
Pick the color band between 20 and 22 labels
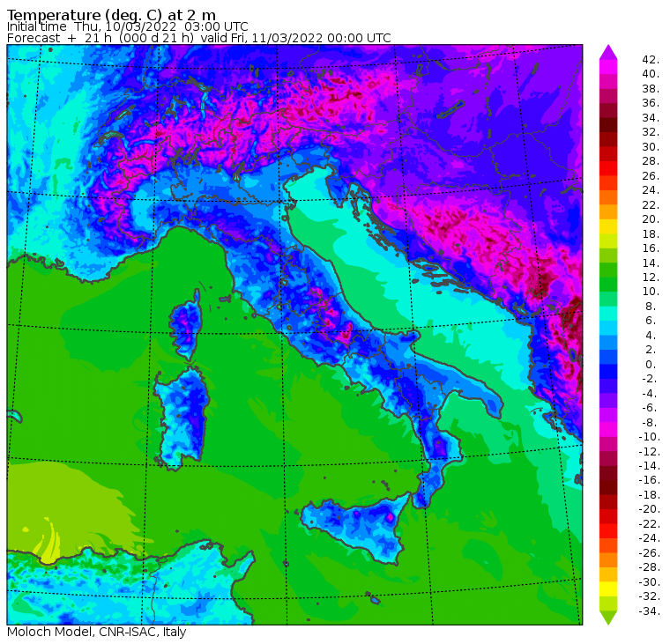point(608,212)
